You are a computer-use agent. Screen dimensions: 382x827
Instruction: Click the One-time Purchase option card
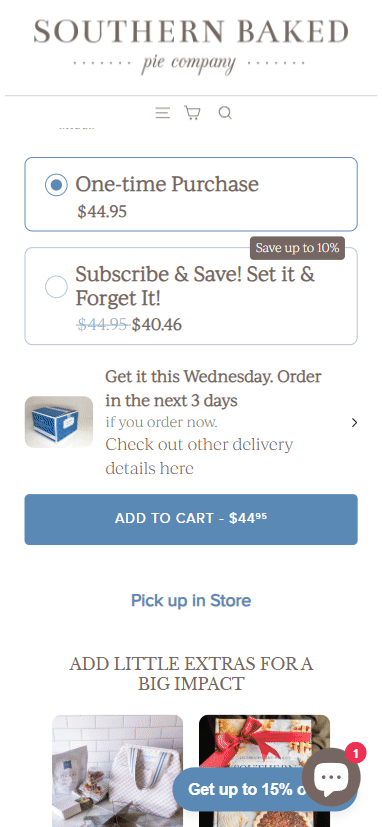click(191, 194)
